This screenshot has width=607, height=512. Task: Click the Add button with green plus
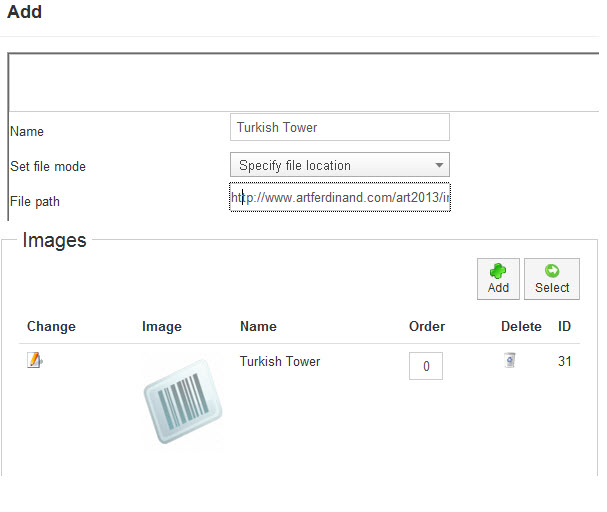point(498,277)
